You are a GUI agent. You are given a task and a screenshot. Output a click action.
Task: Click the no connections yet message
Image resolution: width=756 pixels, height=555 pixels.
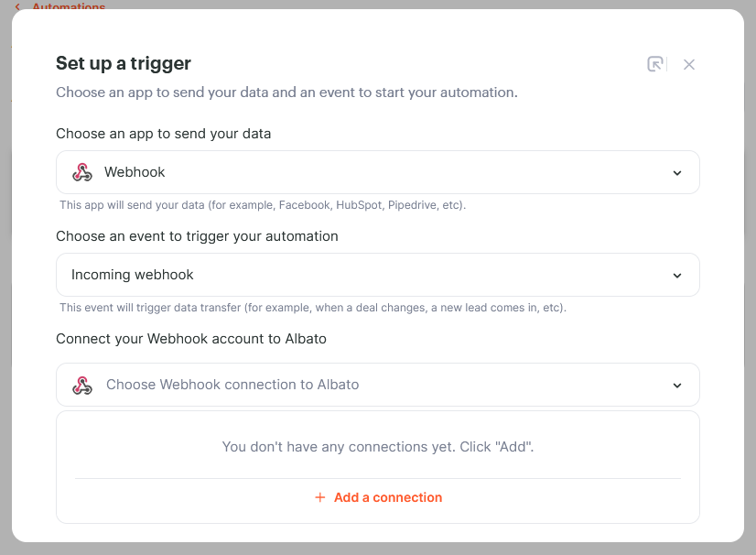tap(378, 447)
